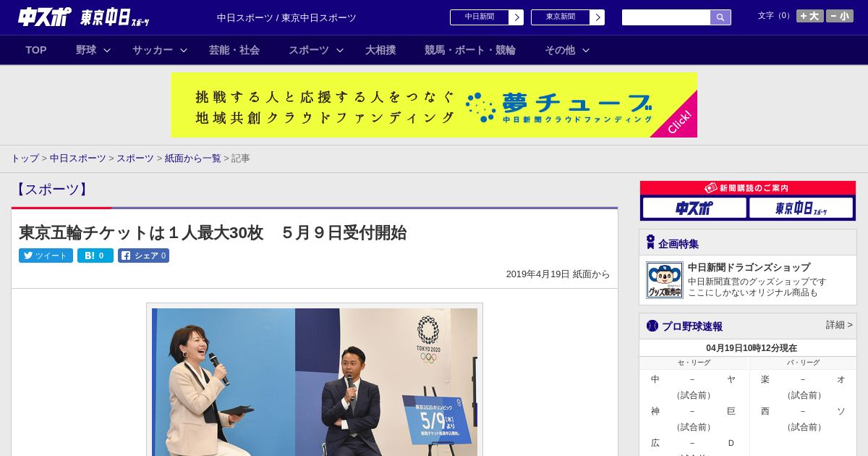This screenshot has width=868, height=456.
Task: Click the 中スポ logo in header
Action: coord(44,17)
